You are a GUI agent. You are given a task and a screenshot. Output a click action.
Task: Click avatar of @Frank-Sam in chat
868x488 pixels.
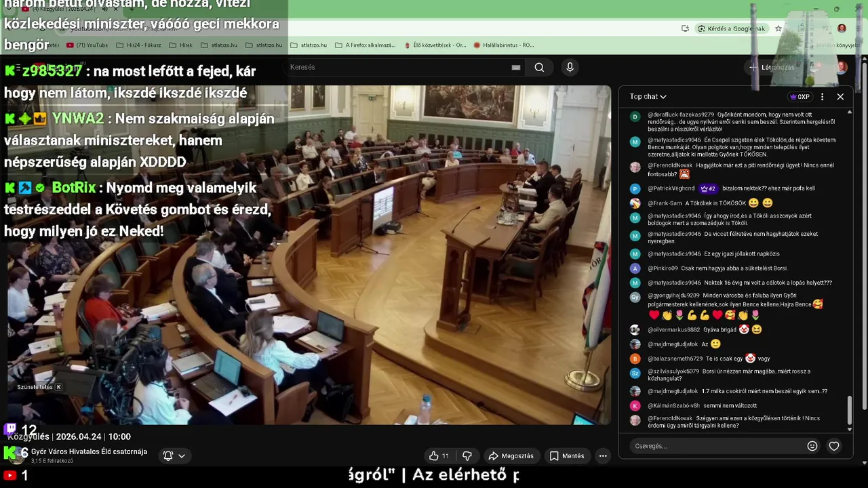click(635, 203)
